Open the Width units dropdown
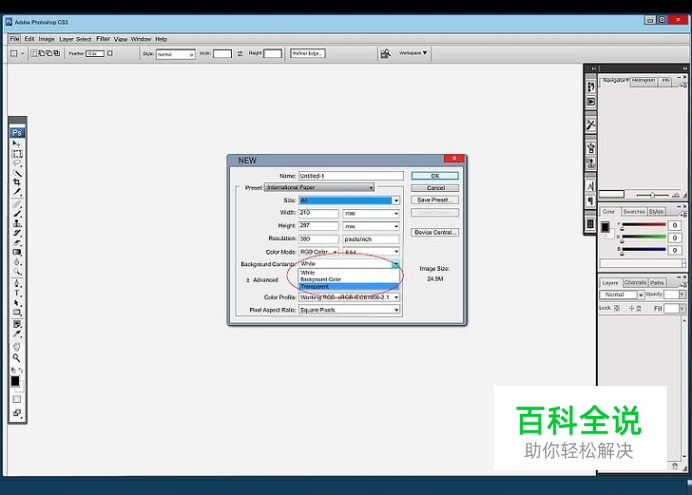The image size is (692, 495). click(x=371, y=214)
